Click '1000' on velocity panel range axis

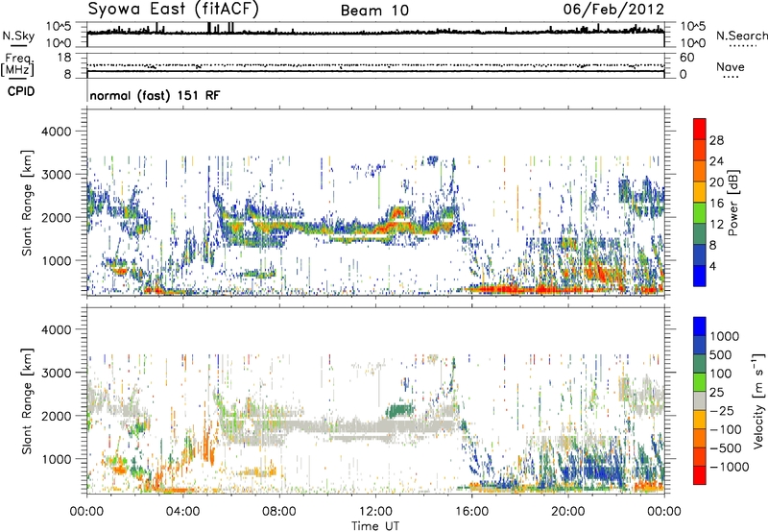coord(56,459)
